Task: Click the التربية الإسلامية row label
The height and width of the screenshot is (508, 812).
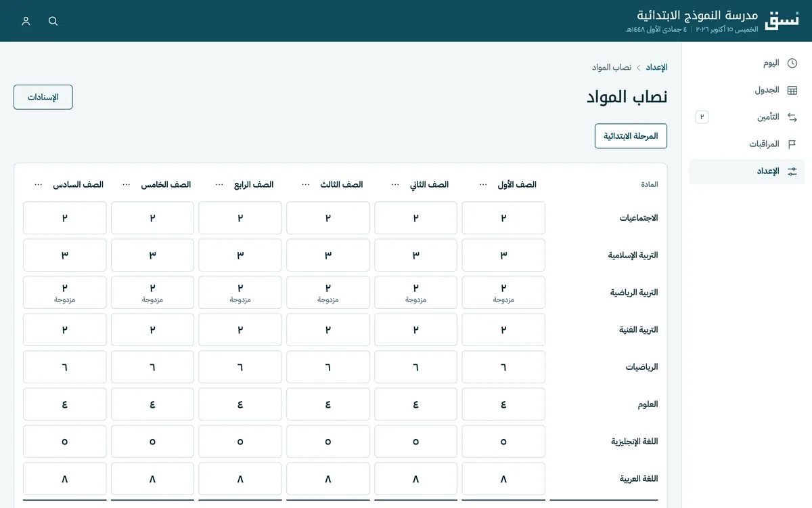Action: [x=633, y=255]
